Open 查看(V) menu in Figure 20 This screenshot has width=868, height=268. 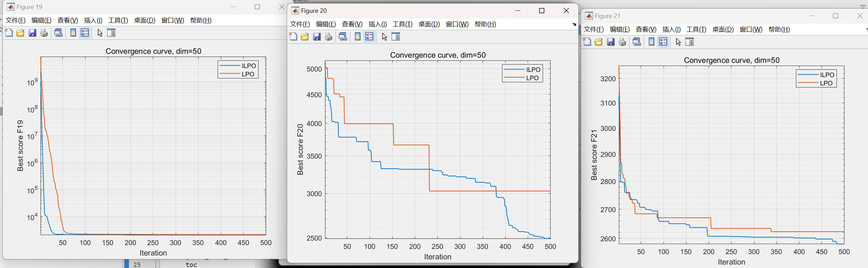(x=352, y=24)
